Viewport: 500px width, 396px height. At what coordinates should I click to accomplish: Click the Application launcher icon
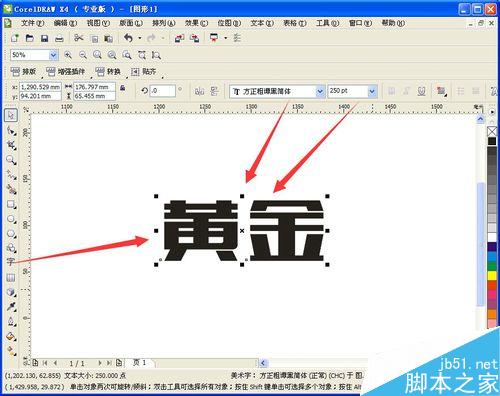point(214,38)
